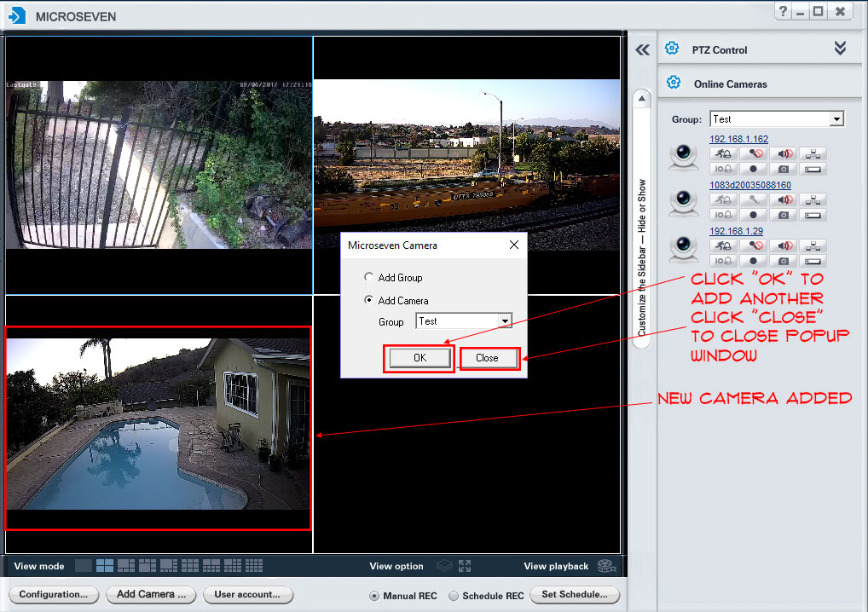Take snapshot from camera 192.168.1.29
This screenshot has height=612, width=868.
(x=784, y=261)
